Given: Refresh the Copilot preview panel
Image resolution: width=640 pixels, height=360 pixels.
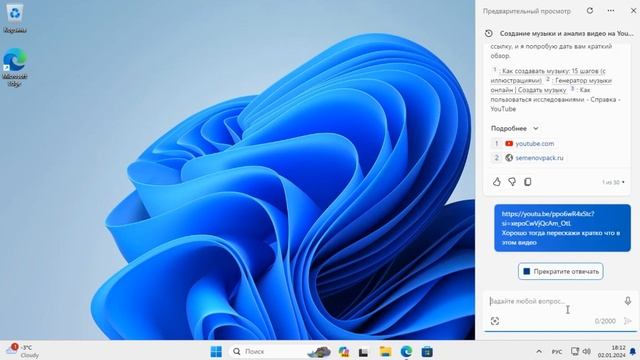Looking at the screenshot, I should coord(590,11).
